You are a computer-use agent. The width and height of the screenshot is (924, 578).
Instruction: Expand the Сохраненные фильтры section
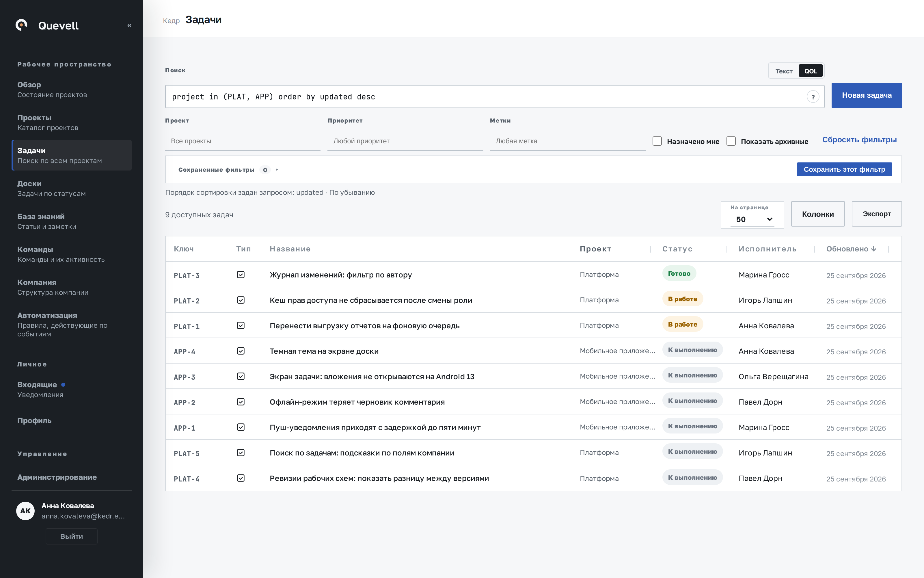click(228, 170)
